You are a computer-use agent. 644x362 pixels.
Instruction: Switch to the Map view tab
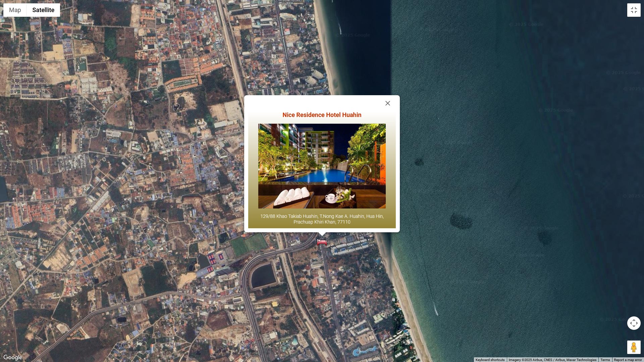point(15,10)
